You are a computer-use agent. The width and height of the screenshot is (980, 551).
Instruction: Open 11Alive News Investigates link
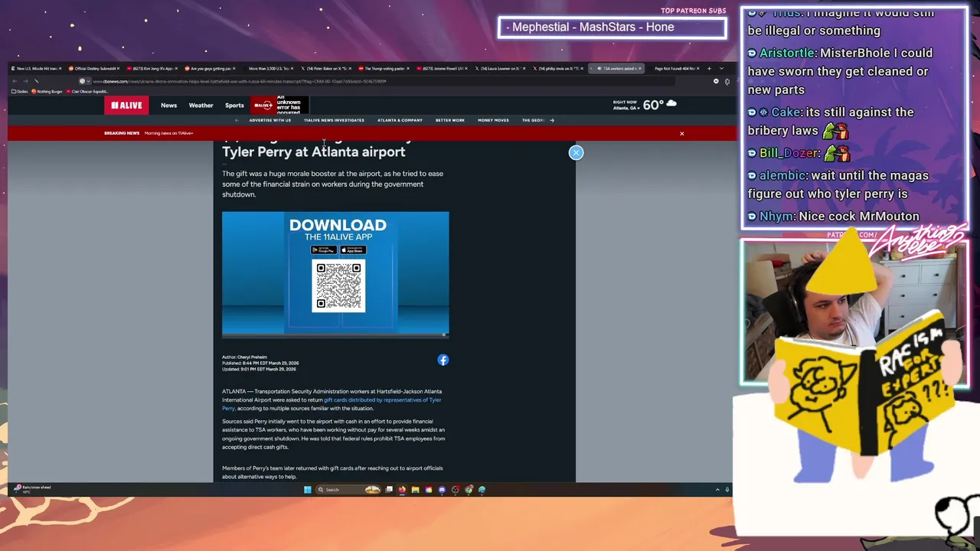[x=334, y=120]
